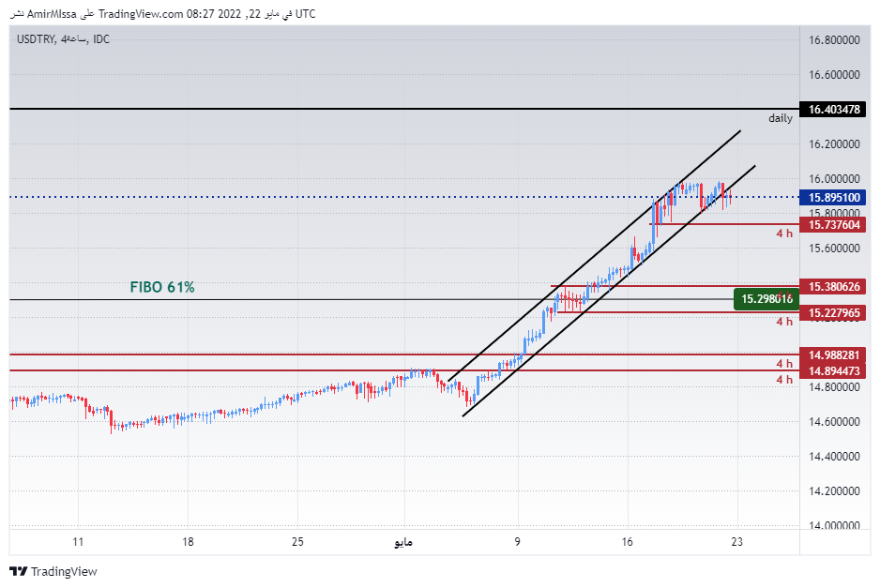Select the USDTRY symbol label

36,39
